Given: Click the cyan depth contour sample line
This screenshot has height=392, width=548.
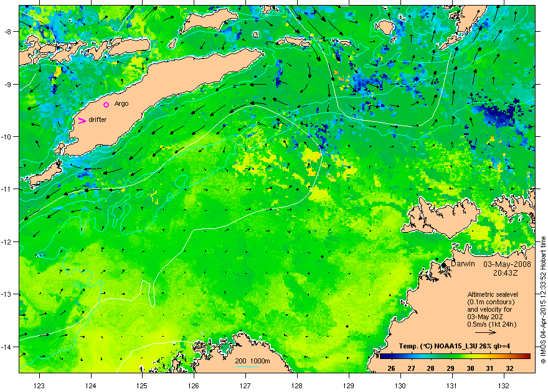Looking at the screenshot, I should 247,366.
